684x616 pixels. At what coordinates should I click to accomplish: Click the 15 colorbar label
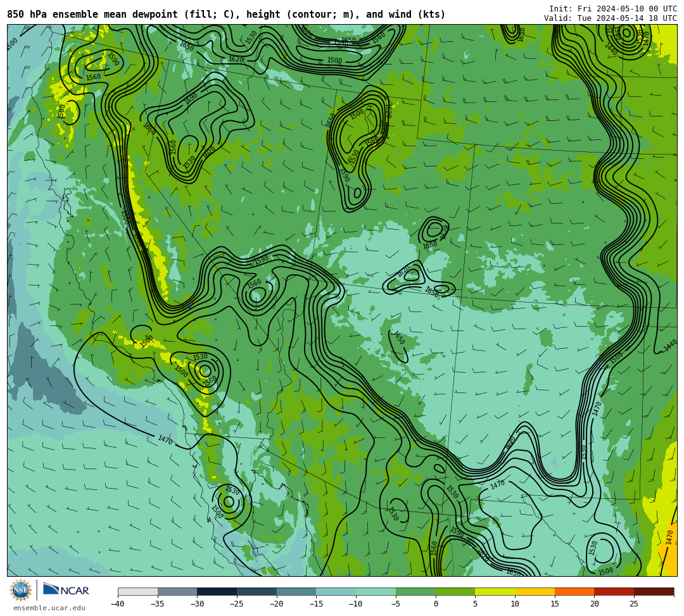click(x=555, y=604)
